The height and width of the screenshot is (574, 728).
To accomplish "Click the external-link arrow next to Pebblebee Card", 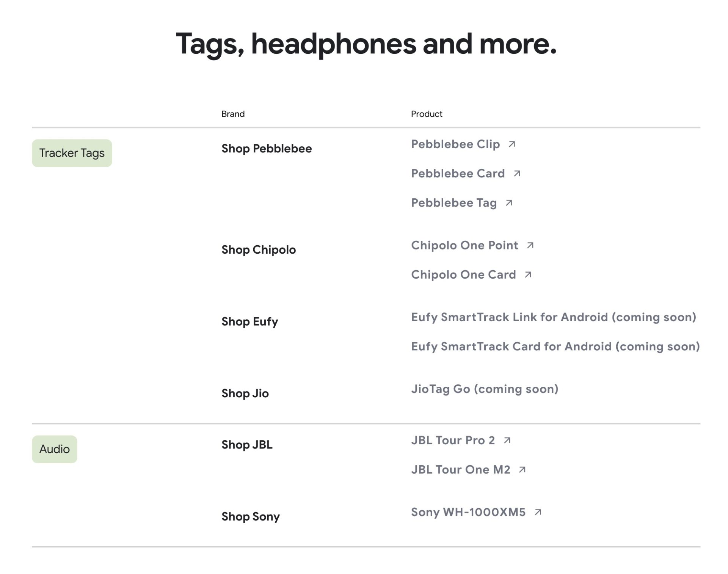I will [x=517, y=174].
